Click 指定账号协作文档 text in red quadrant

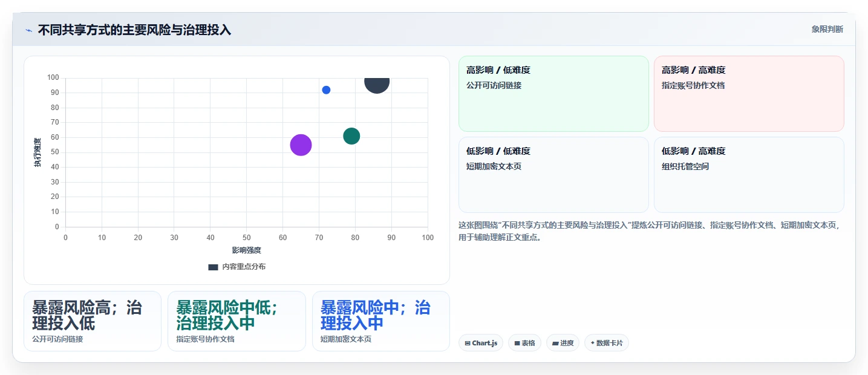click(693, 86)
